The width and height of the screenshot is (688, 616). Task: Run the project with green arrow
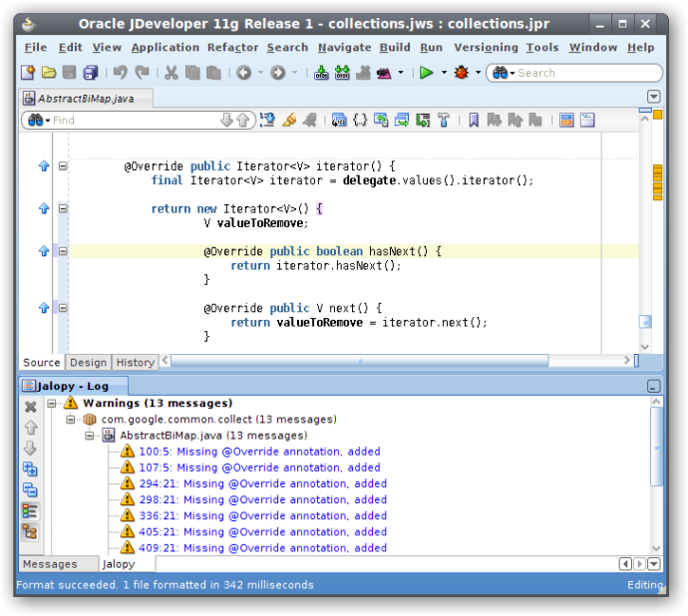[426, 73]
